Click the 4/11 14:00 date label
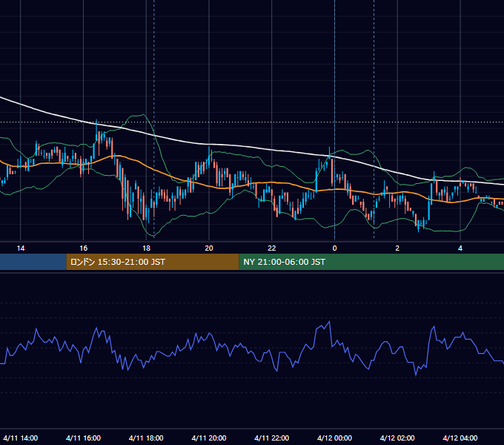This screenshot has width=504, height=445. (x=21, y=438)
